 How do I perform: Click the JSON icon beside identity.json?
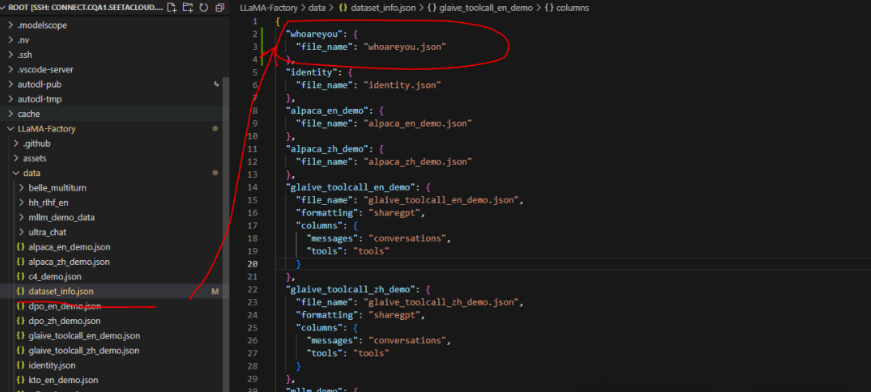(x=21, y=365)
